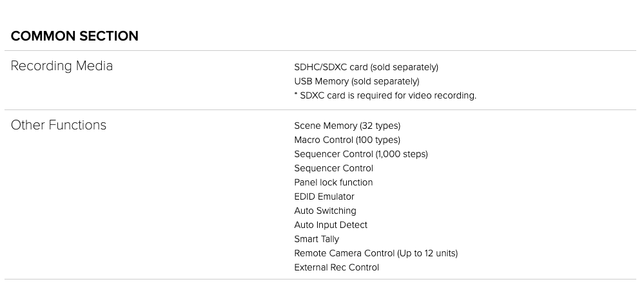Click the COMMON SECTION heading
This screenshot has width=644, height=284.
tap(74, 36)
